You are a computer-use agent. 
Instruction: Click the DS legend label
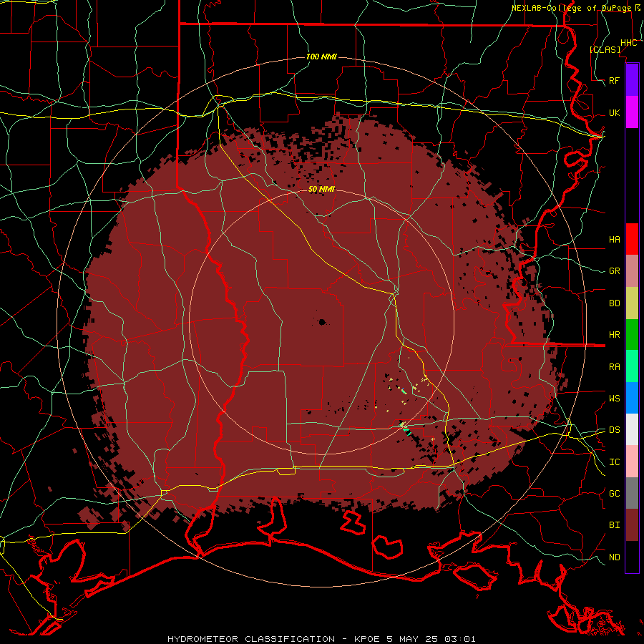(615, 430)
